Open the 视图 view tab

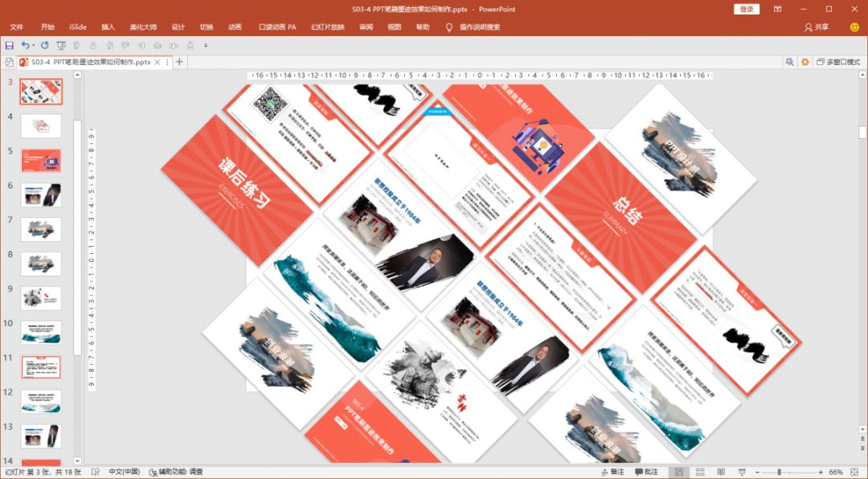(394, 27)
